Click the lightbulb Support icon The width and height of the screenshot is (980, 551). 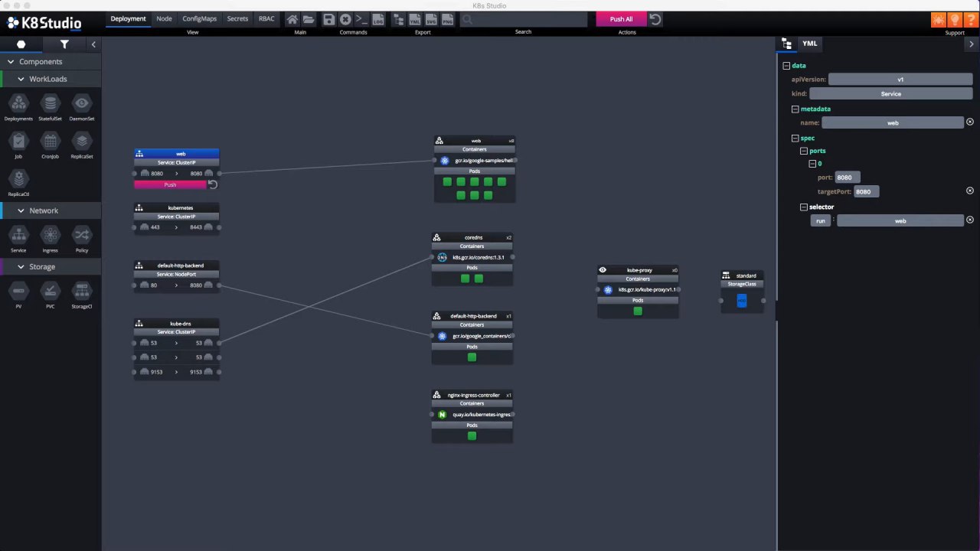(954, 19)
